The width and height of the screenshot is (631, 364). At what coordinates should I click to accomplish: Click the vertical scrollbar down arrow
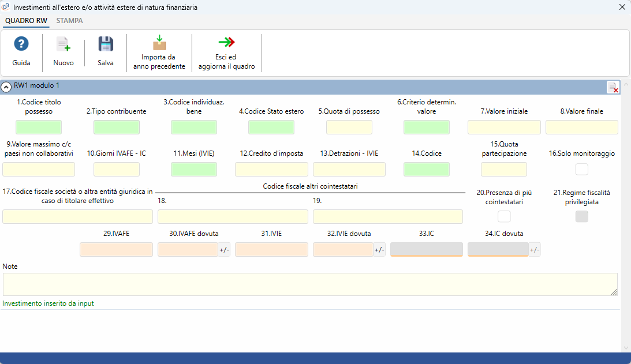[626, 348]
